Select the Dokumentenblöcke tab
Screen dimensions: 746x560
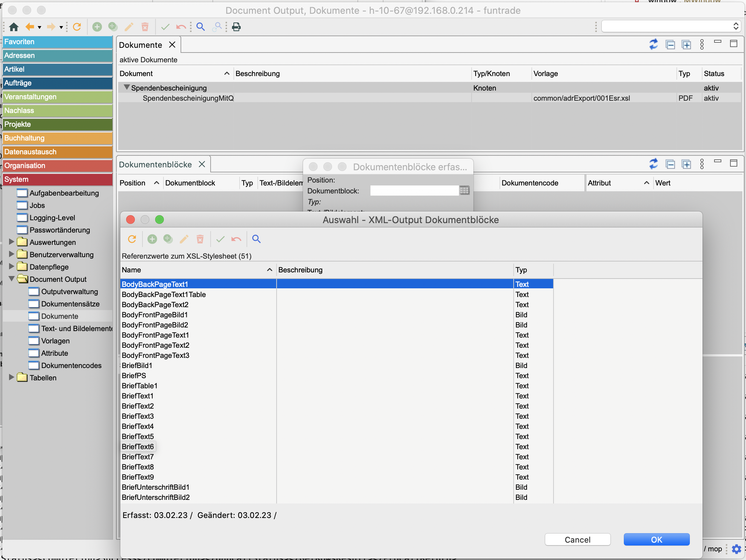point(156,164)
